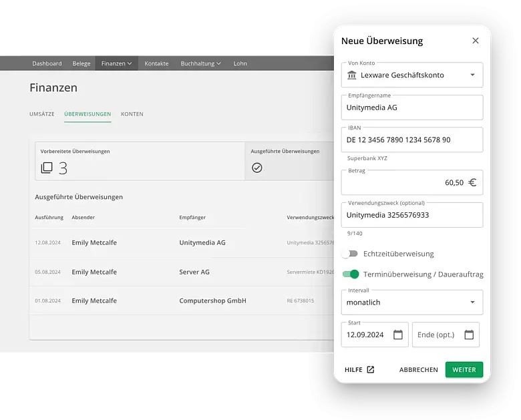This screenshot has width=521, height=420.
Task: Click the IBAN input field
Action: point(412,140)
